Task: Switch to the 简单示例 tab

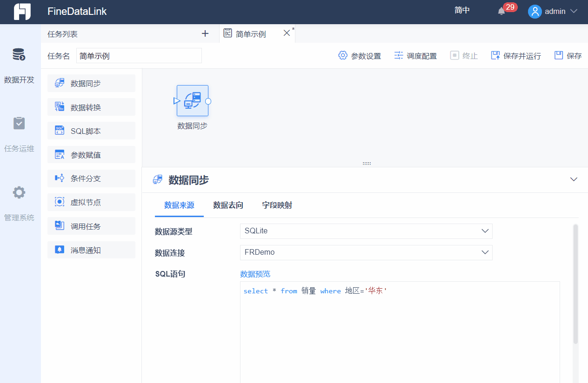Action: pyautogui.click(x=251, y=34)
